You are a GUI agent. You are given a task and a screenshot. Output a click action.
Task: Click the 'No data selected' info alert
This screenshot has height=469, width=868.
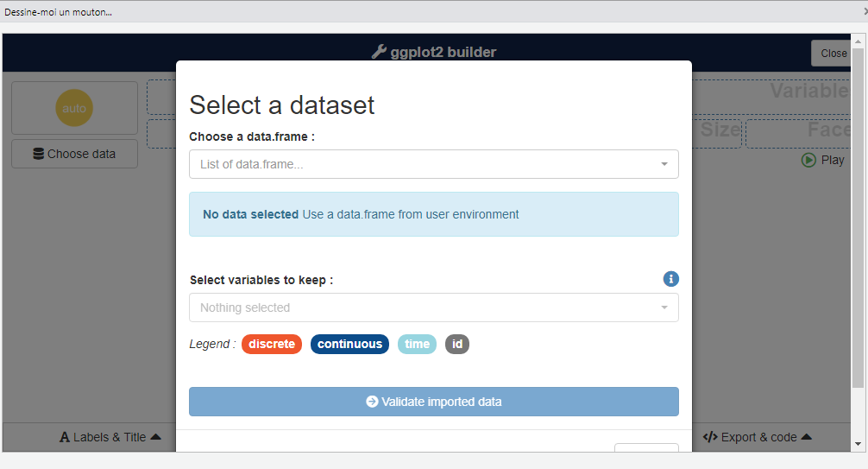pos(433,214)
